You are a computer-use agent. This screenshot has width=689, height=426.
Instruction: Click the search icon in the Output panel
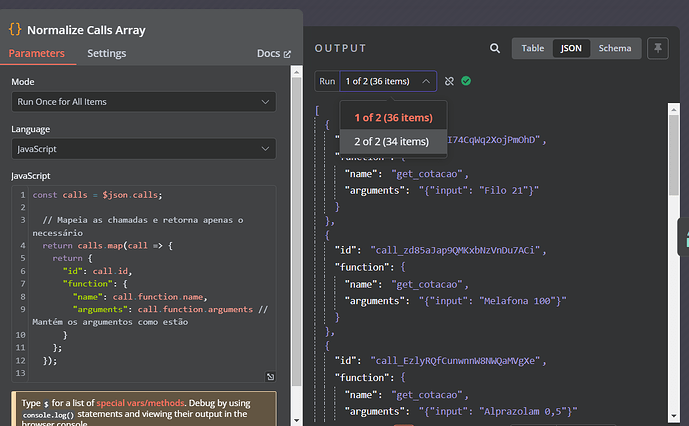(x=495, y=48)
